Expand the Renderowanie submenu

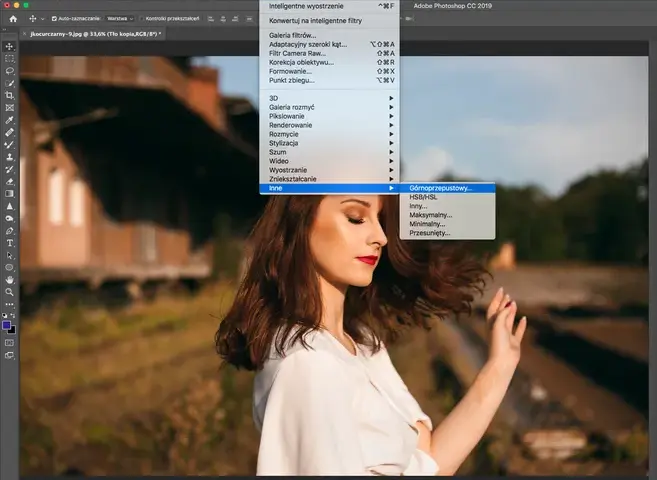(x=329, y=125)
